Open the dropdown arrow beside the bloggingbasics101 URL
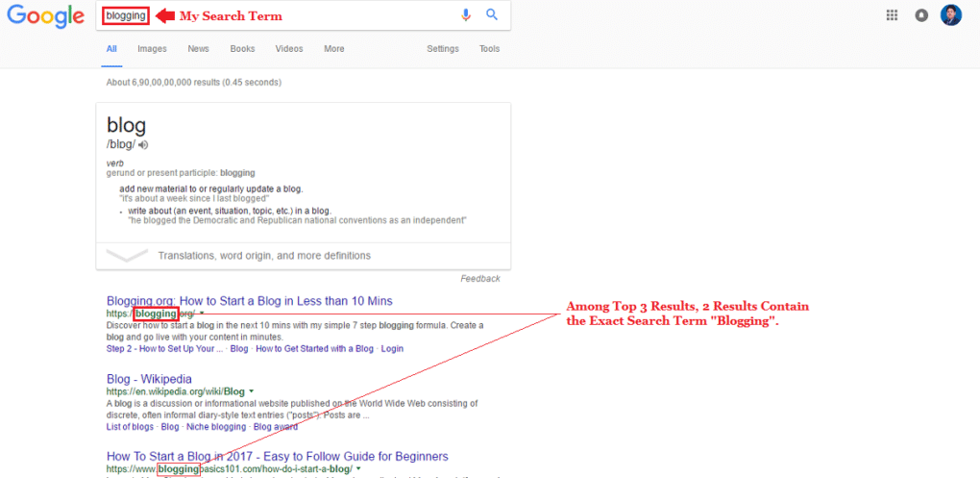 (x=359, y=468)
